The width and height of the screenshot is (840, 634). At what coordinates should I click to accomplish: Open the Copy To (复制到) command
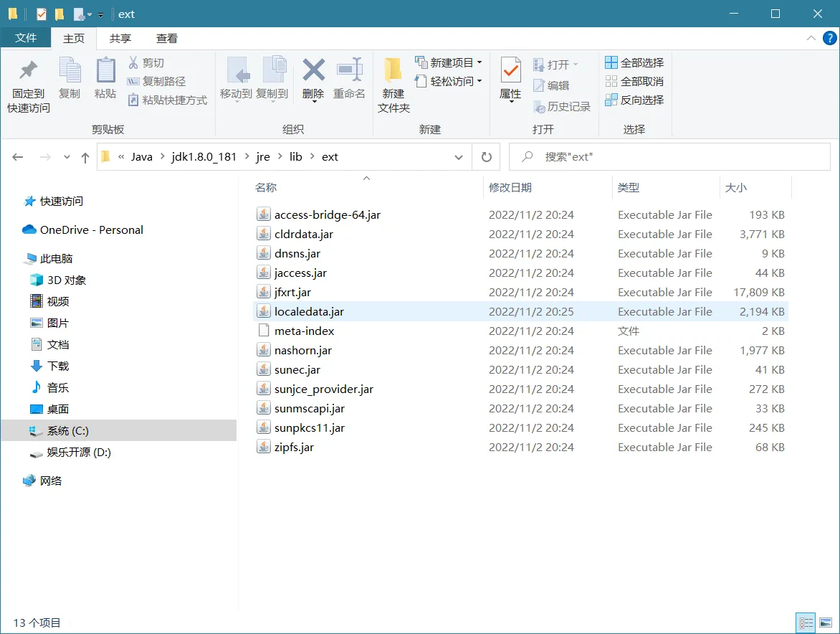[x=272, y=78]
